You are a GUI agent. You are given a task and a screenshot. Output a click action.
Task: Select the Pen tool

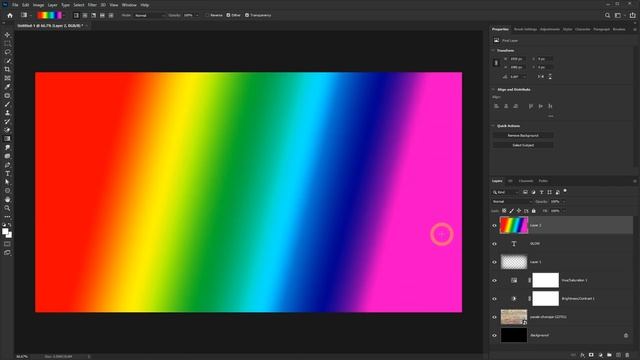click(x=7, y=165)
